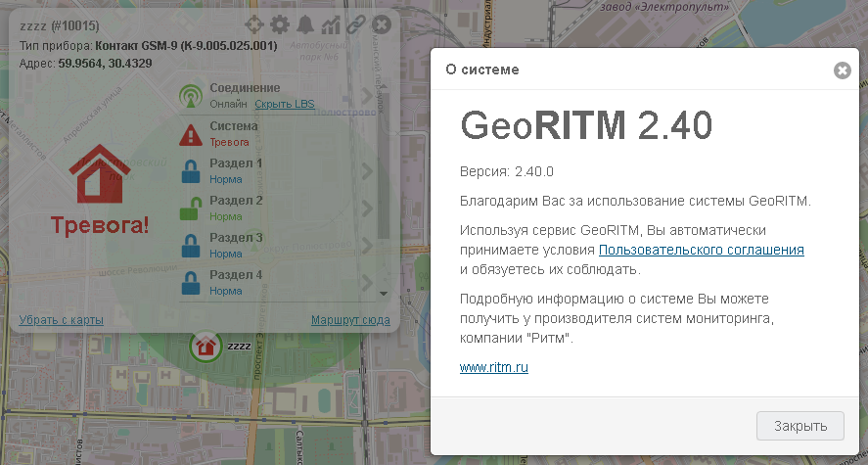868x465 pixels.
Task: Open device notifications bell icon
Action: click(305, 24)
